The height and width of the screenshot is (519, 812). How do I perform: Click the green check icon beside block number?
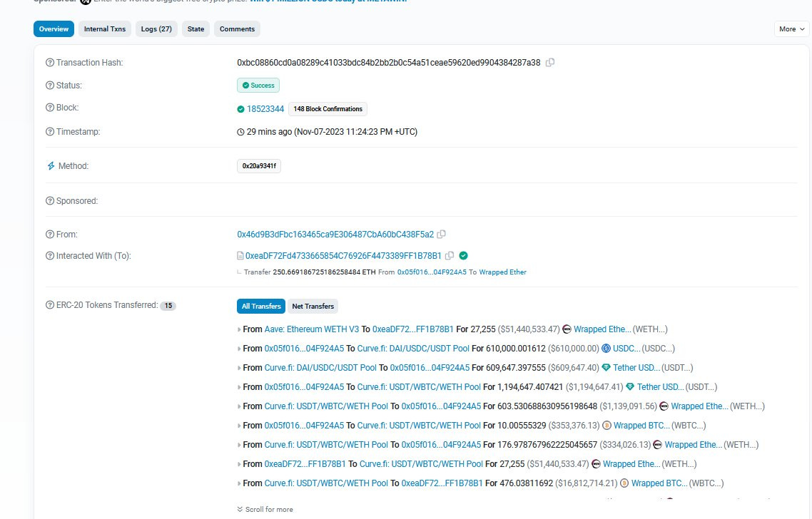click(x=240, y=109)
